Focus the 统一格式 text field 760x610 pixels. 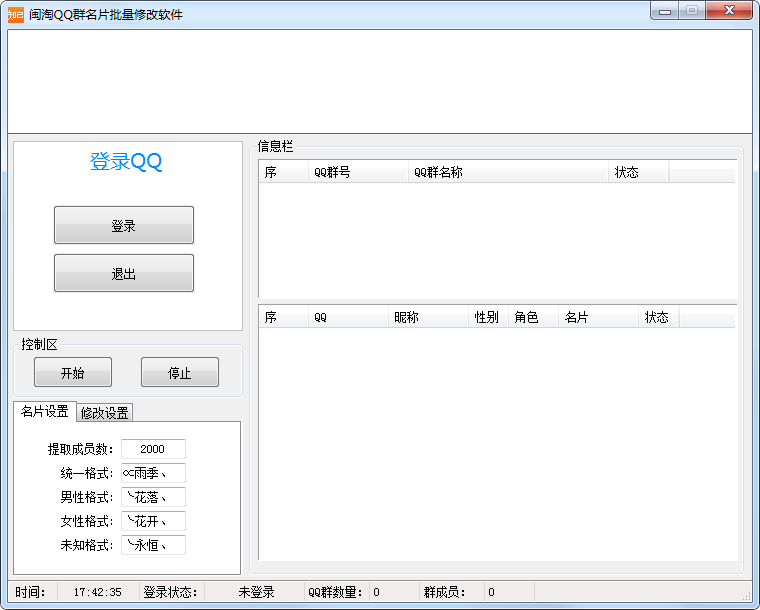click(153, 473)
